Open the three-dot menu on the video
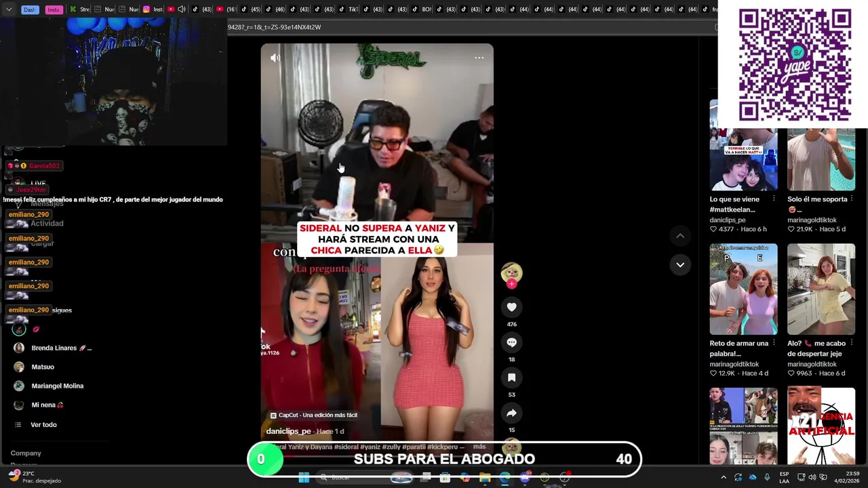Image resolution: width=868 pixels, height=488 pixels. 479,58
